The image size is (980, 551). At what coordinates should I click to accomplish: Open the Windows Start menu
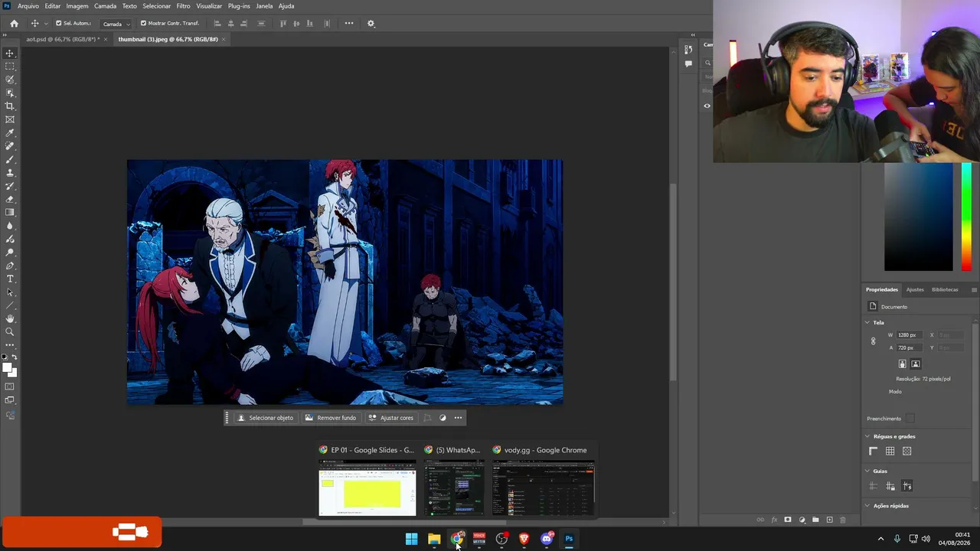[411, 539]
